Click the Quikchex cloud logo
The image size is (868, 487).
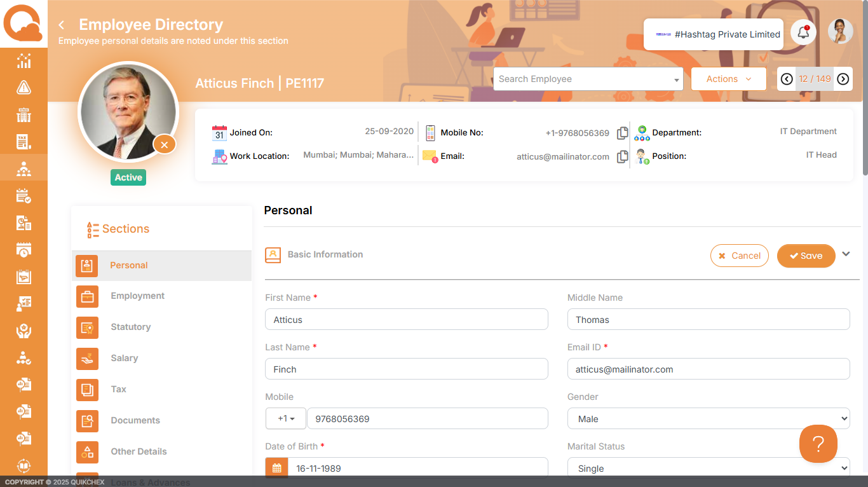[24, 24]
